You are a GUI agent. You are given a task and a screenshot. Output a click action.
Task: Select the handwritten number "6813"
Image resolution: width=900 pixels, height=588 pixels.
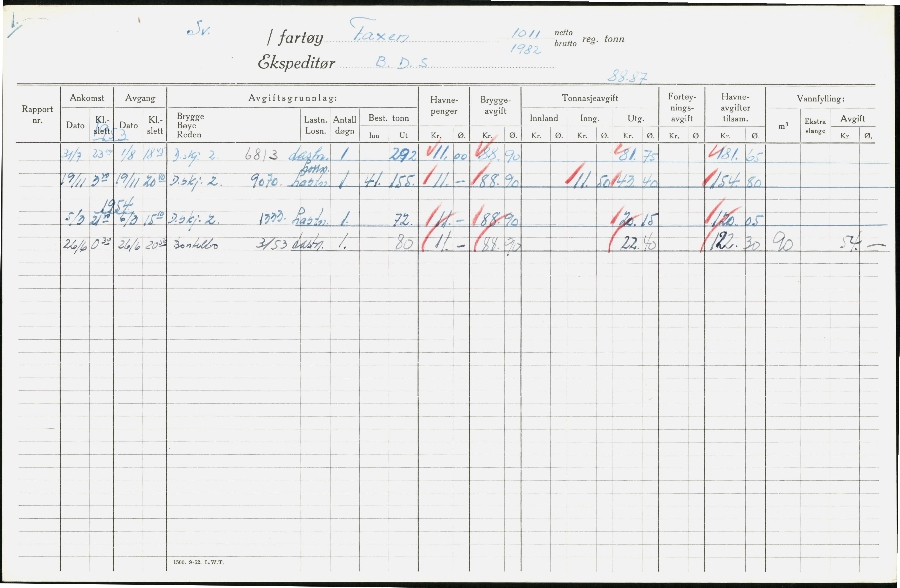tap(261, 155)
